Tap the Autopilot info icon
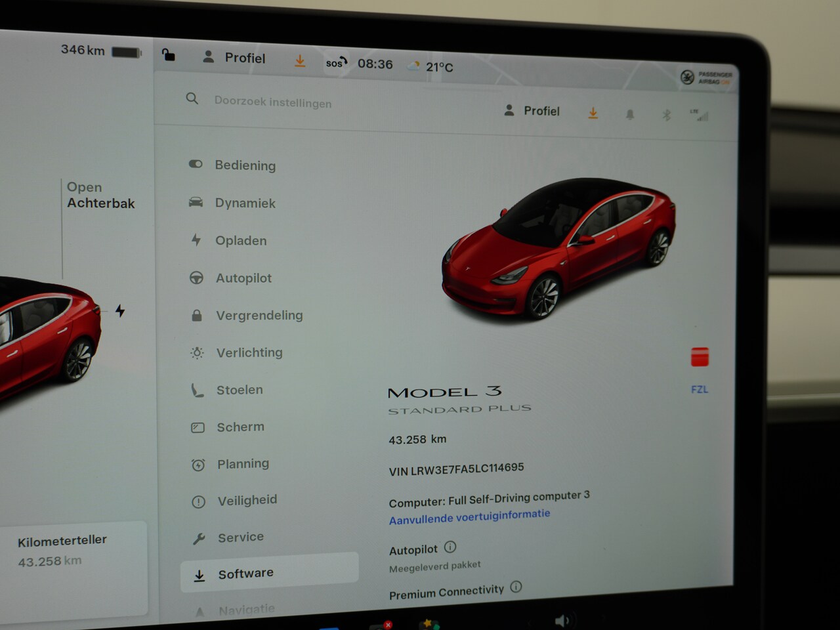840x630 pixels. (x=450, y=547)
